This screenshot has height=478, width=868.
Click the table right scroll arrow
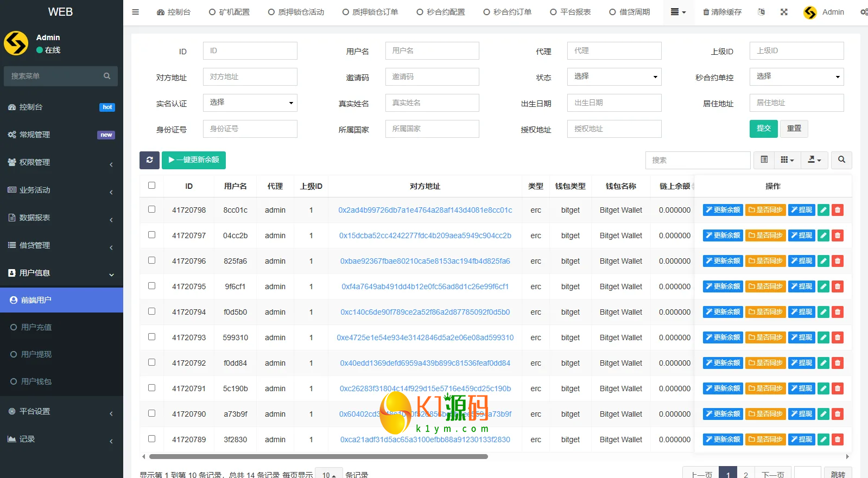(x=847, y=456)
